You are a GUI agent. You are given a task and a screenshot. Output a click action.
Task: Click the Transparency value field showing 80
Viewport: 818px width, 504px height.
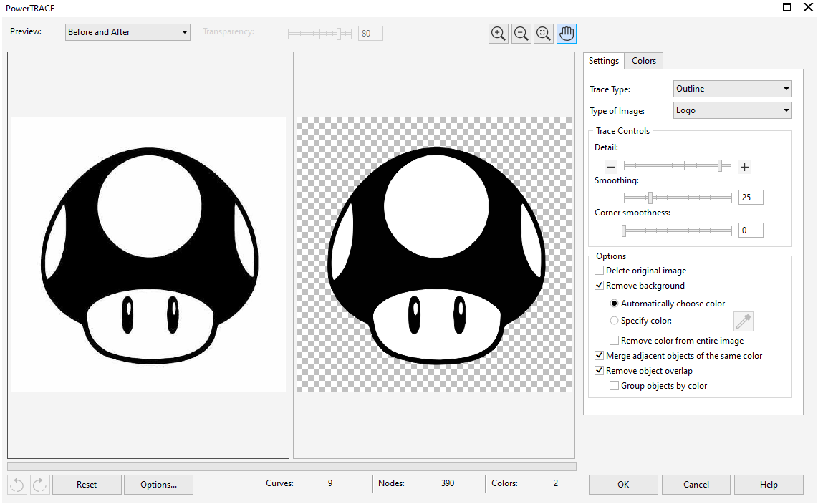(370, 34)
